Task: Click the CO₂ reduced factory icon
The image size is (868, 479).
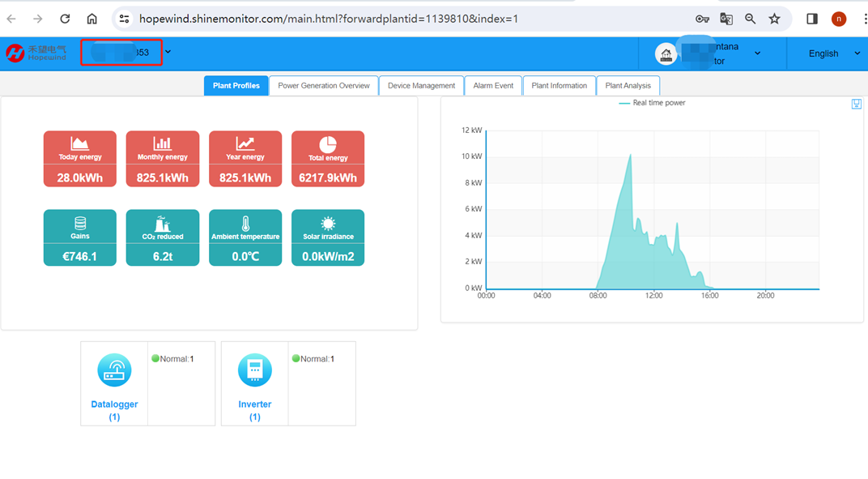Action: (x=162, y=224)
